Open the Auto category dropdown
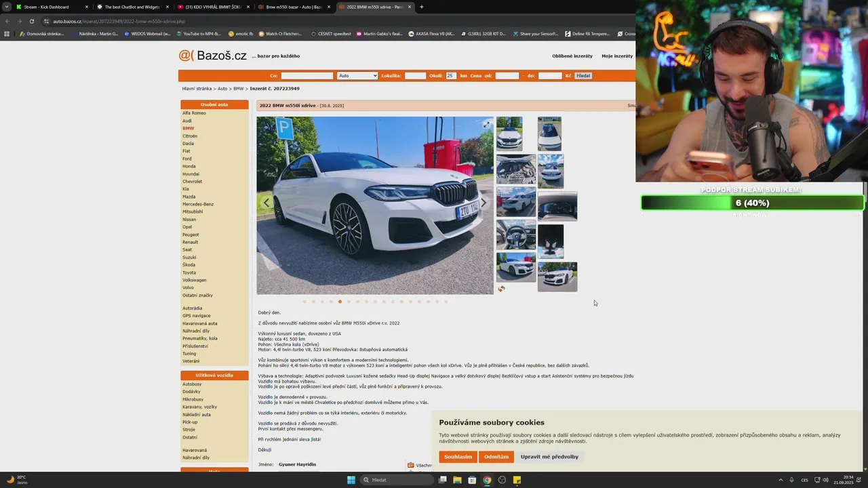 click(x=357, y=76)
